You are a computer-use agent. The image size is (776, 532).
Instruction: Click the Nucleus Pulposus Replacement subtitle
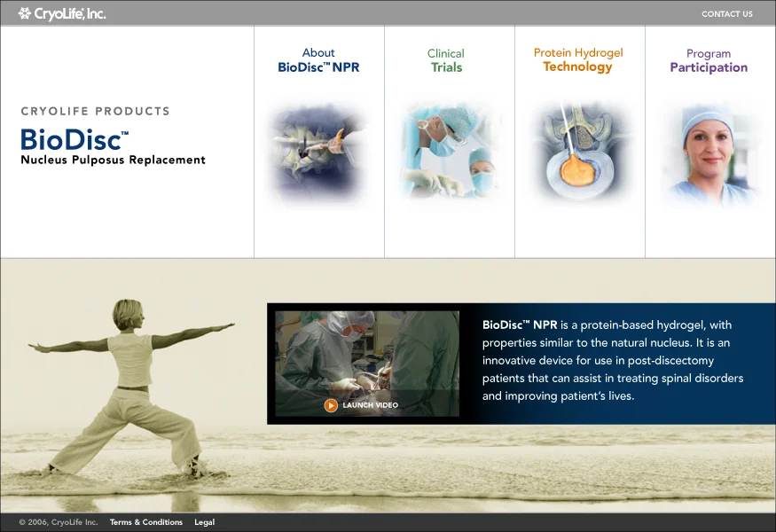[x=113, y=160]
